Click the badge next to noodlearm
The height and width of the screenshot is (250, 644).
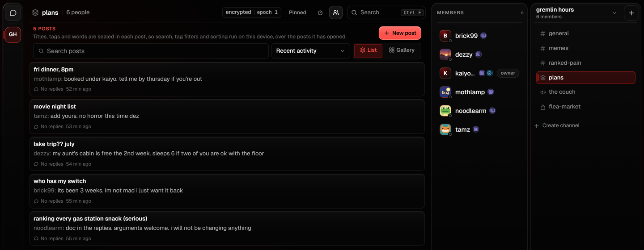[x=492, y=111]
